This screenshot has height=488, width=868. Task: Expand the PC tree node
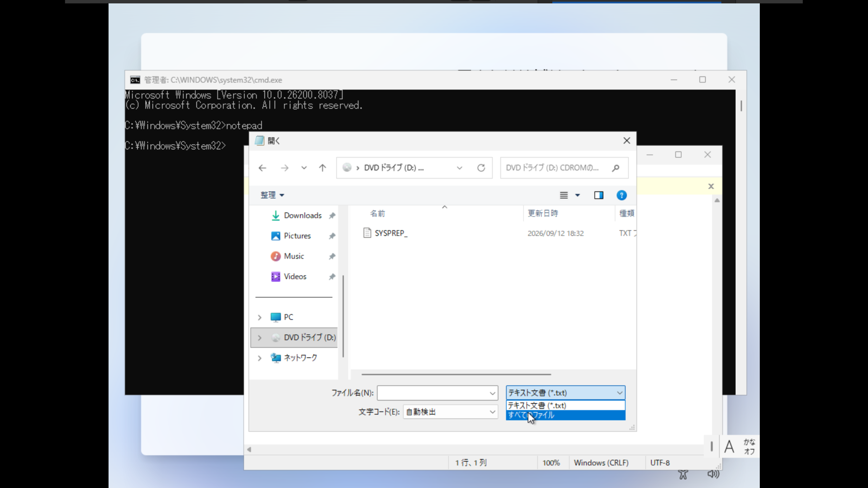259,317
